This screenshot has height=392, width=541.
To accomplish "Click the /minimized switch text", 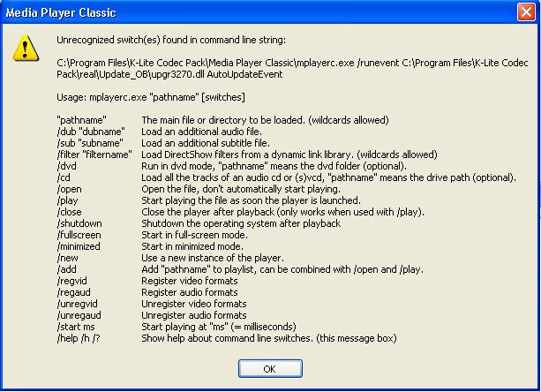I will click(x=79, y=246).
